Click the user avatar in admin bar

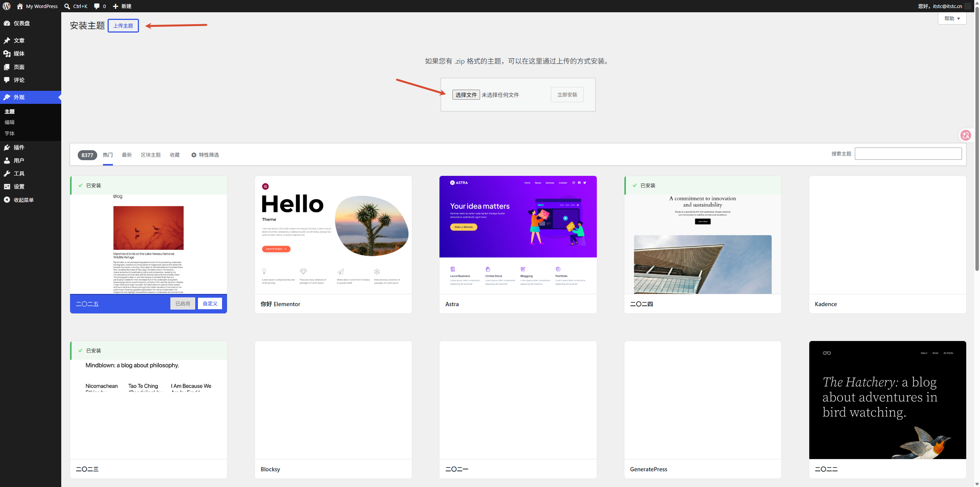pos(968,6)
